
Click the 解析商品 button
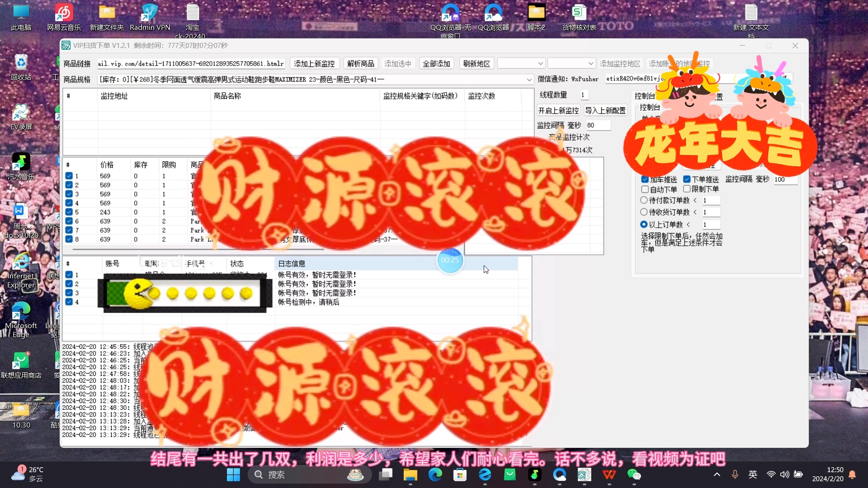(360, 64)
